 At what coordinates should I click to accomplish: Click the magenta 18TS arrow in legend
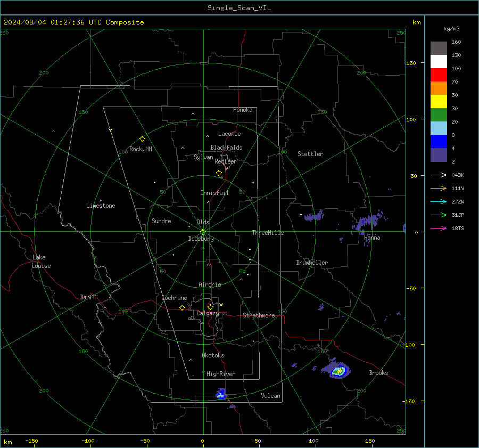439,228
